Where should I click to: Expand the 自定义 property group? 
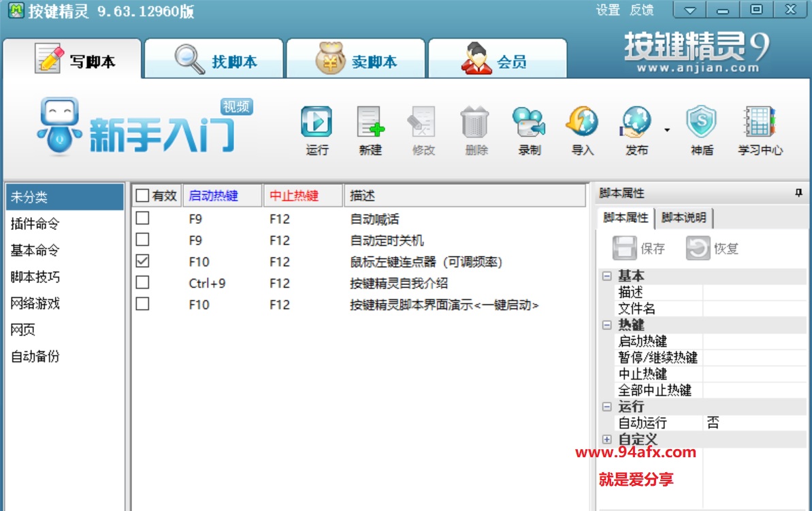click(x=607, y=440)
